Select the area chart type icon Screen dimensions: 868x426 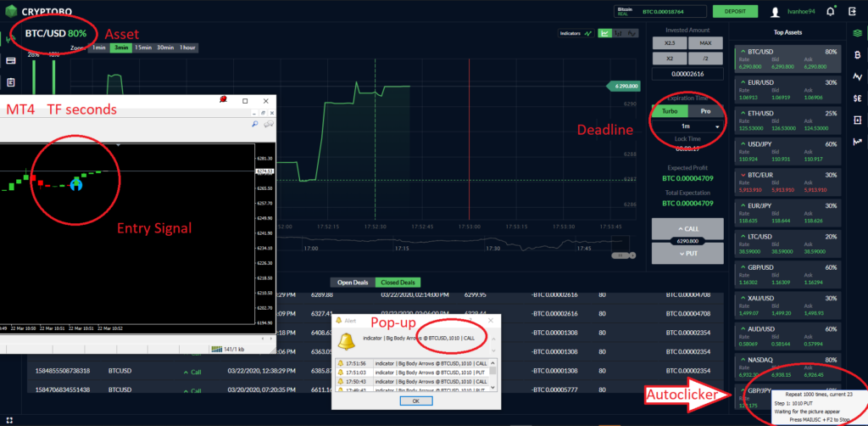pos(605,34)
